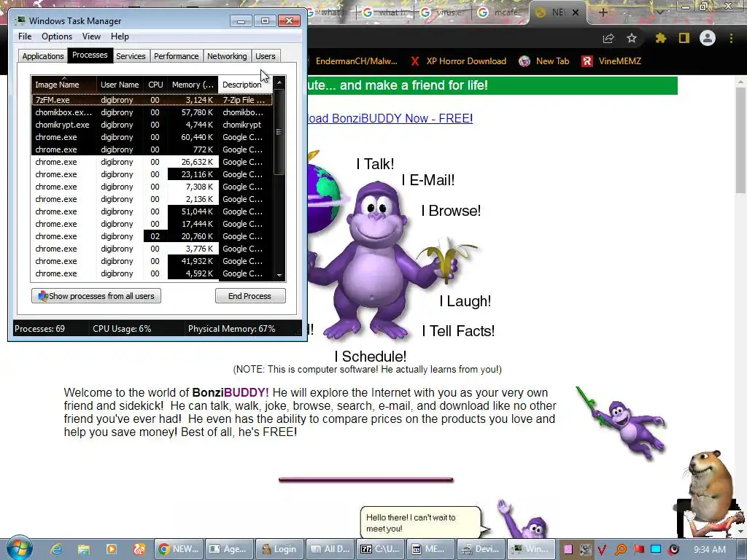The width and height of the screenshot is (747, 560).
Task: Bookmark this page with star icon
Action: 632,39
